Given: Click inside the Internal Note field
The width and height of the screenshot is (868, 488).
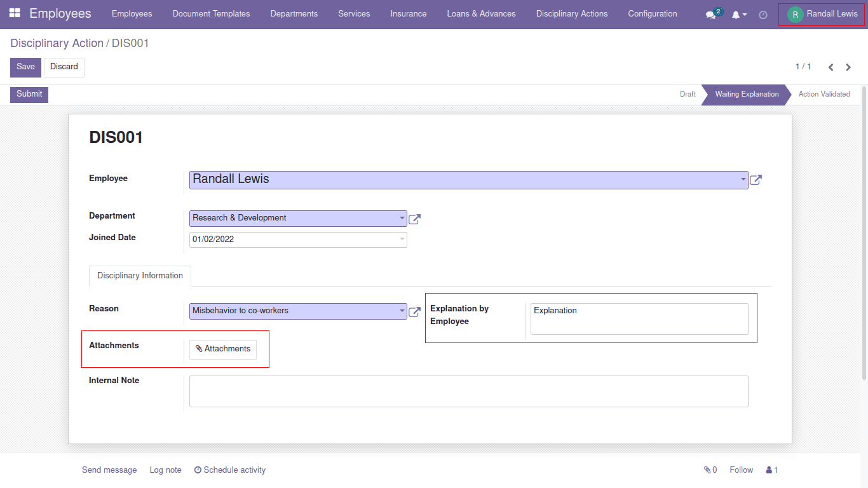Looking at the screenshot, I should 468,391.
